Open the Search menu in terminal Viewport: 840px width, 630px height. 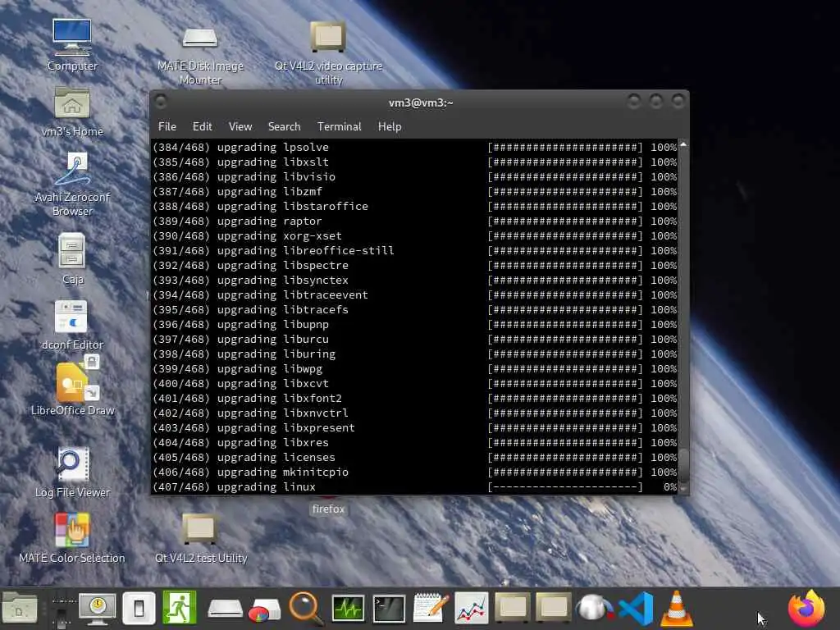[284, 126]
